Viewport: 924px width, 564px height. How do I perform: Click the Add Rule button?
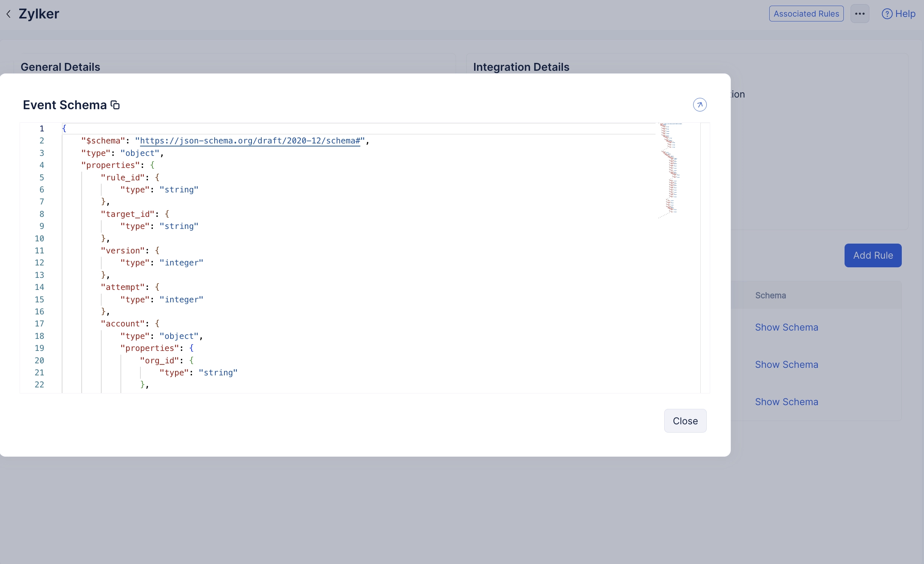point(872,255)
